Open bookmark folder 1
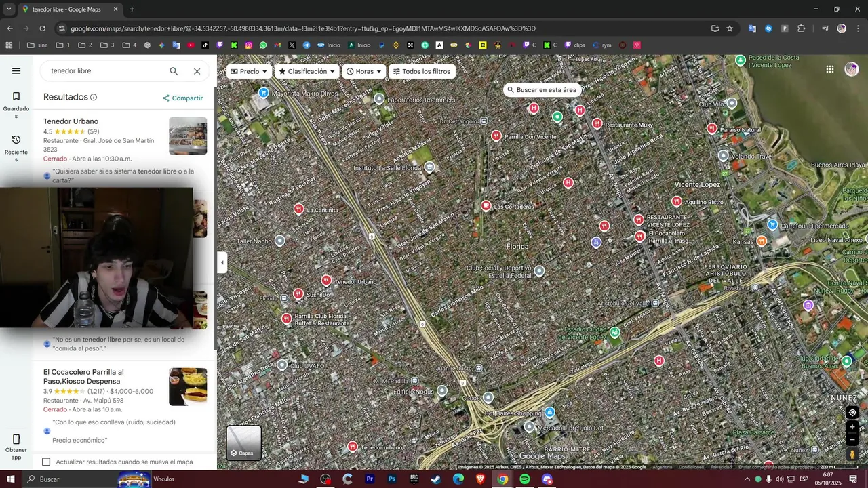 click(x=63, y=45)
